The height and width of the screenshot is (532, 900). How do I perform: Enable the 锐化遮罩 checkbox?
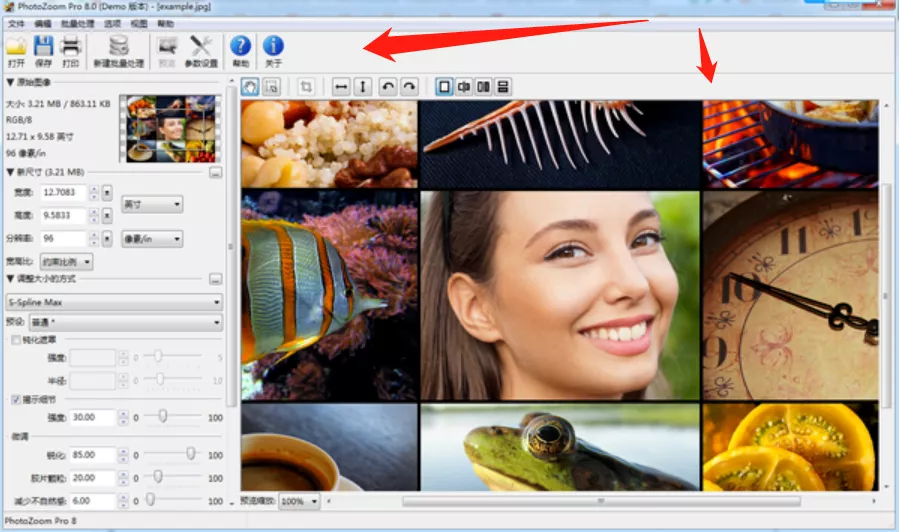(16, 340)
